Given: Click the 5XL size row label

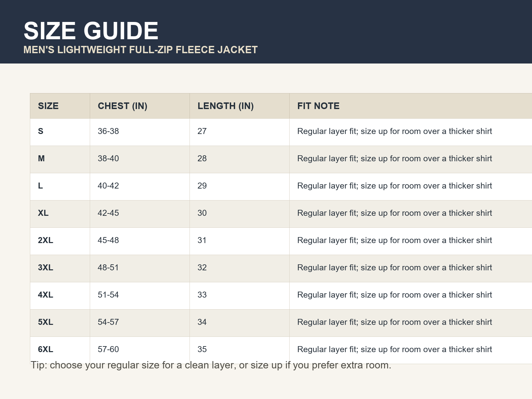Looking at the screenshot, I should click(x=46, y=322).
